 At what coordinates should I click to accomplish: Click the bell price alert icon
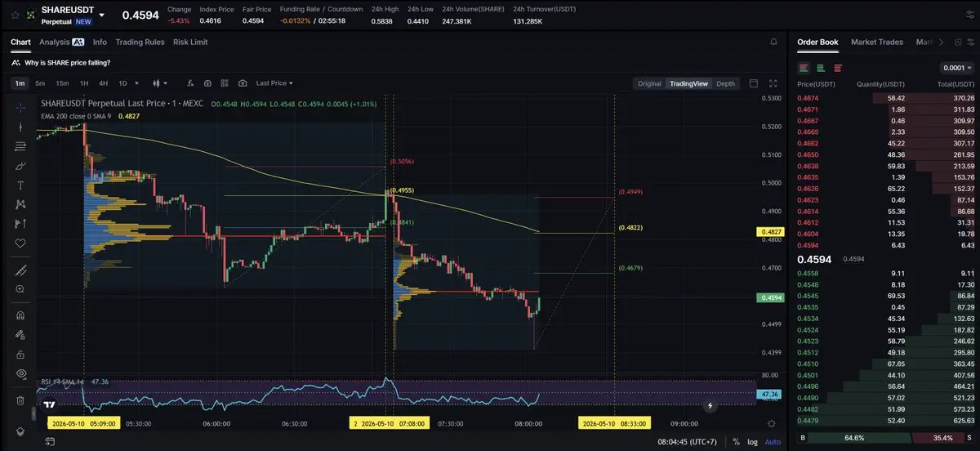pyautogui.click(x=773, y=42)
